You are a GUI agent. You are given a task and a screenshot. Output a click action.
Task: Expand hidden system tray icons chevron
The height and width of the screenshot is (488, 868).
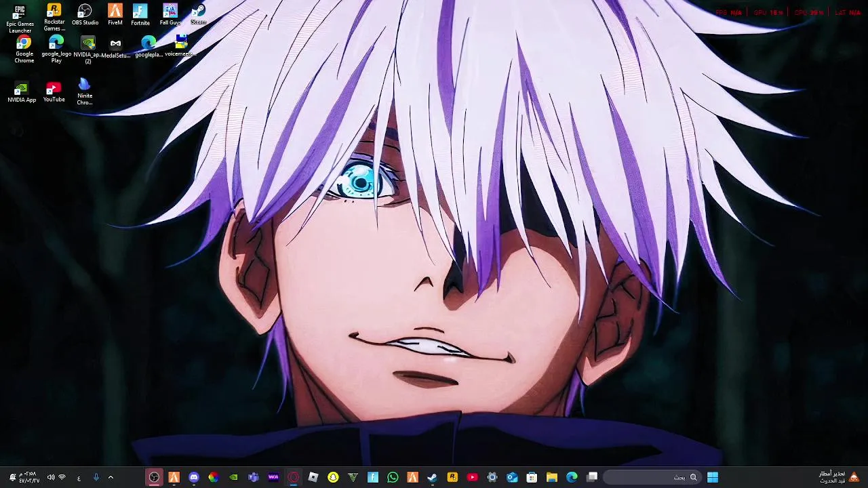111,477
